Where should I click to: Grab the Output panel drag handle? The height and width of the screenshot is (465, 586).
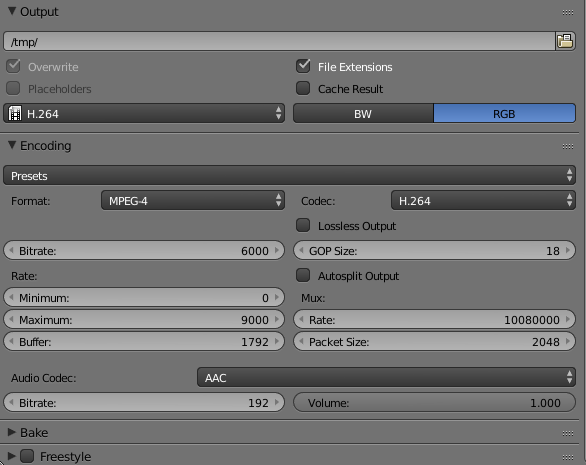(568, 12)
